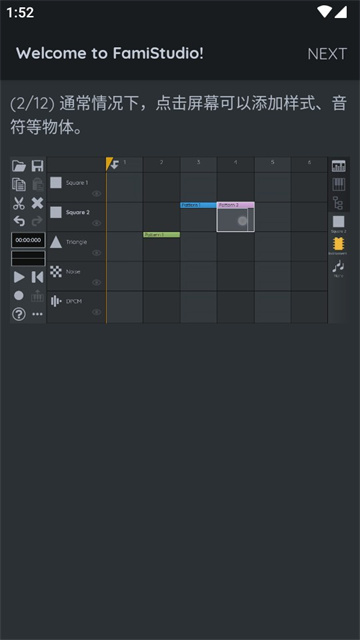Toggle visibility eye for Square 1 channel

pyautogui.click(x=96, y=193)
